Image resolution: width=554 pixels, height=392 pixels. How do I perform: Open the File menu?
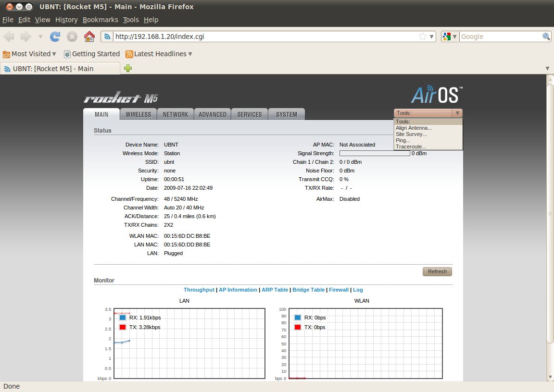pos(8,20)
